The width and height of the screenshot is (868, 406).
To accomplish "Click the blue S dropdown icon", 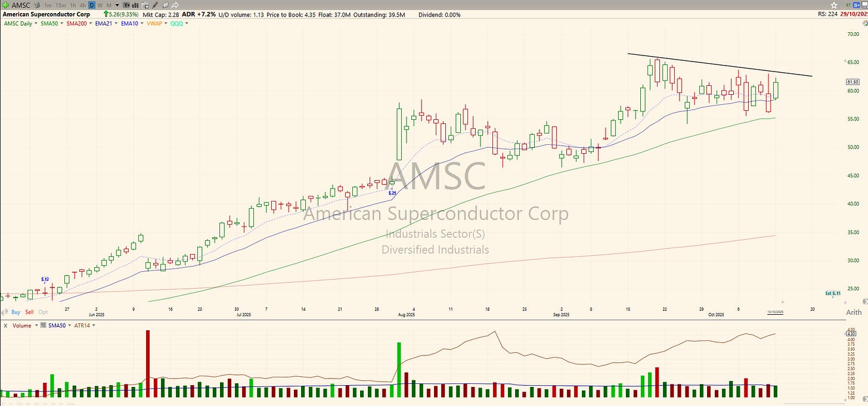I will 856,5.
